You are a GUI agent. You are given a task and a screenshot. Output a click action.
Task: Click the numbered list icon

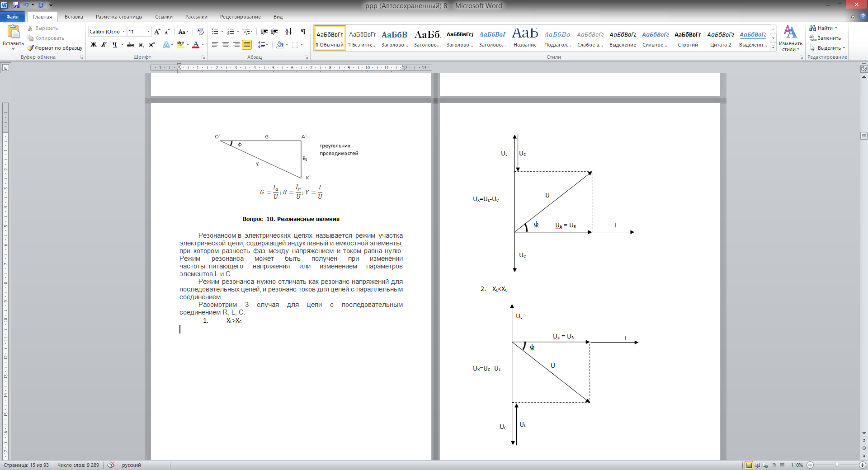(x=231, y=32)
